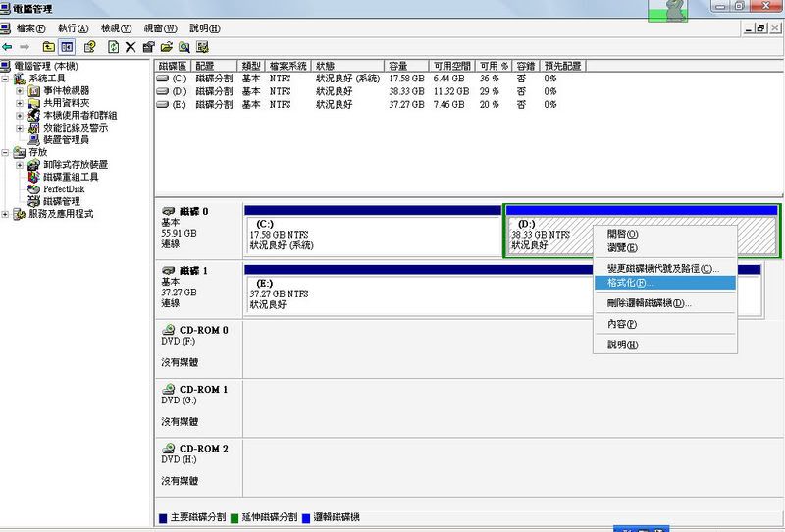Toggle the Show/Hide Console Tree toolbar icon
Viewport: 785px width, 532px height.
(x=67, y=46)
